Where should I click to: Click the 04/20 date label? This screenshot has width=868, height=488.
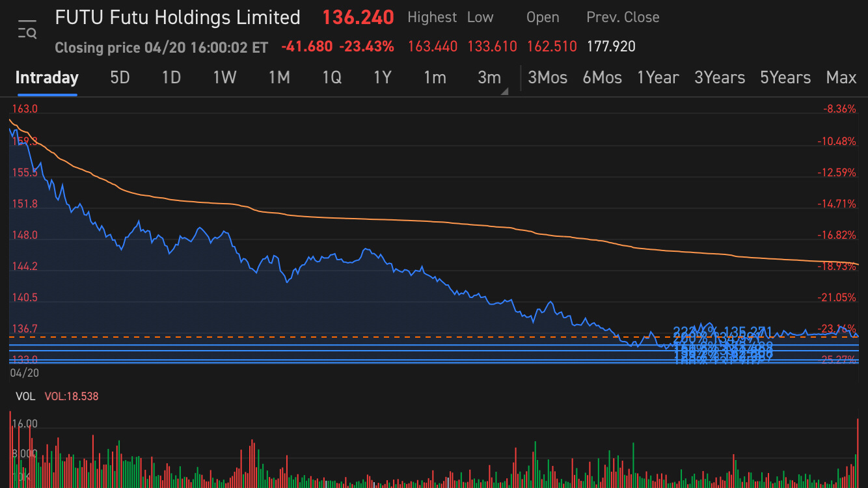tap(23, 373)
